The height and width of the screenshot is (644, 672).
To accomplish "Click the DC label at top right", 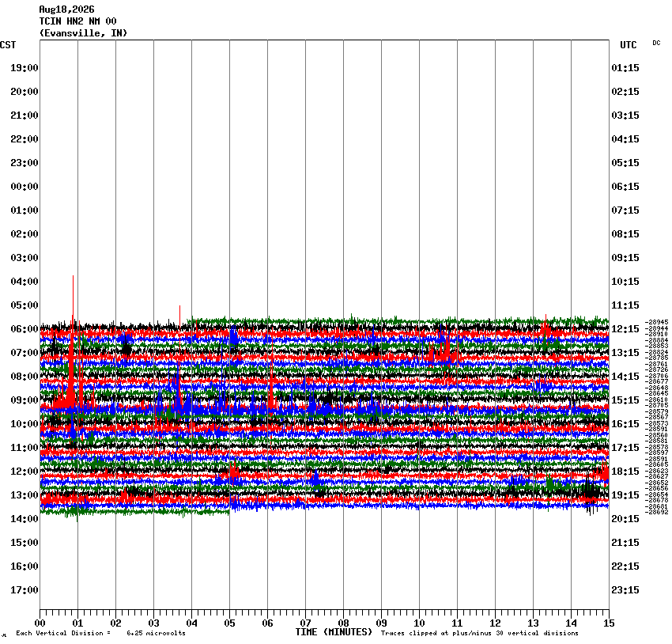I will click(656, 43).
